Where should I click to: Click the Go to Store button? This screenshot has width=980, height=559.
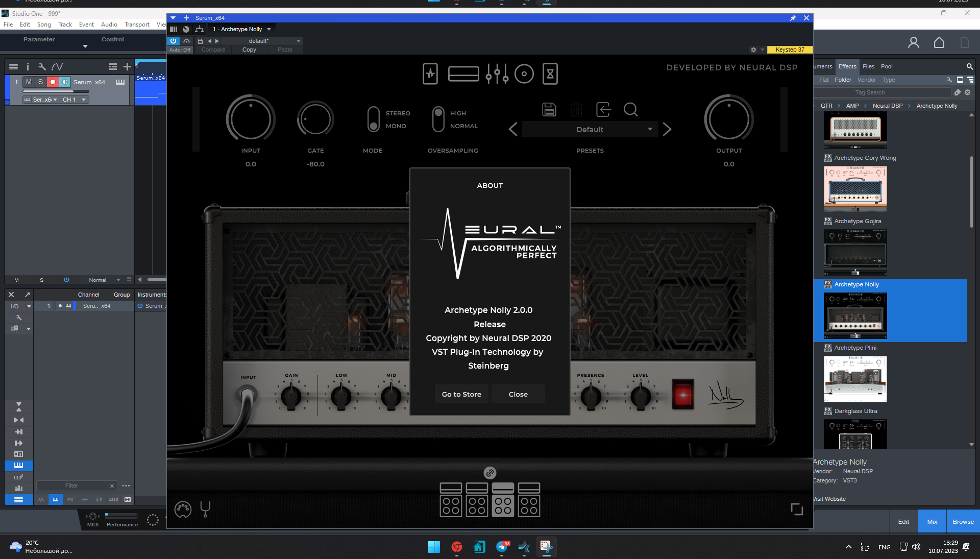coord(461,394)
